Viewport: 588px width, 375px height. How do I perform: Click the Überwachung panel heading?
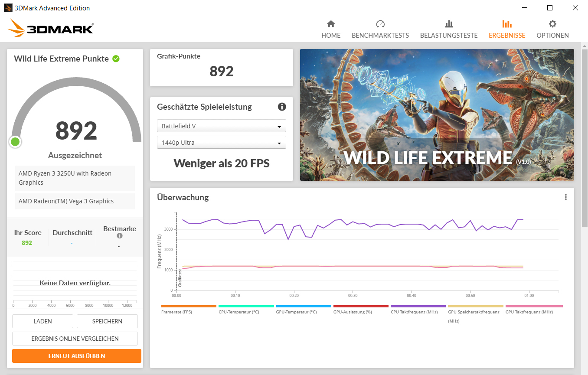click(183, 197)
